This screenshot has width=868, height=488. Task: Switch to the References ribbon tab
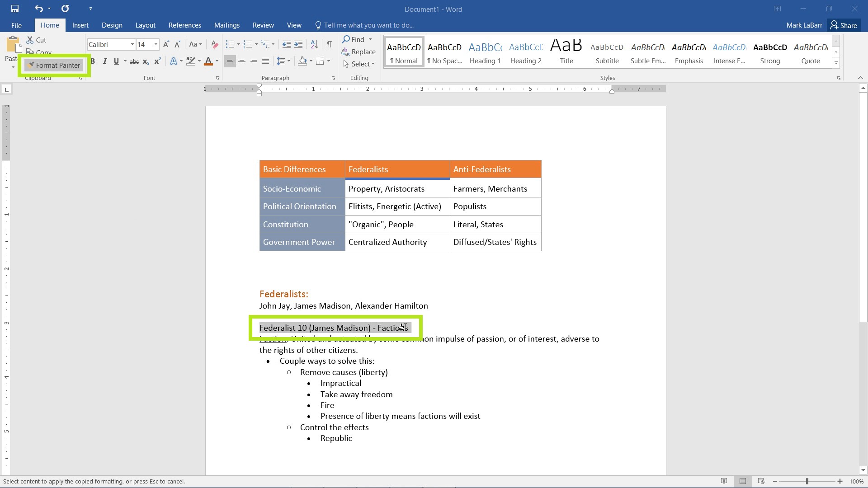tap(184, 25)
